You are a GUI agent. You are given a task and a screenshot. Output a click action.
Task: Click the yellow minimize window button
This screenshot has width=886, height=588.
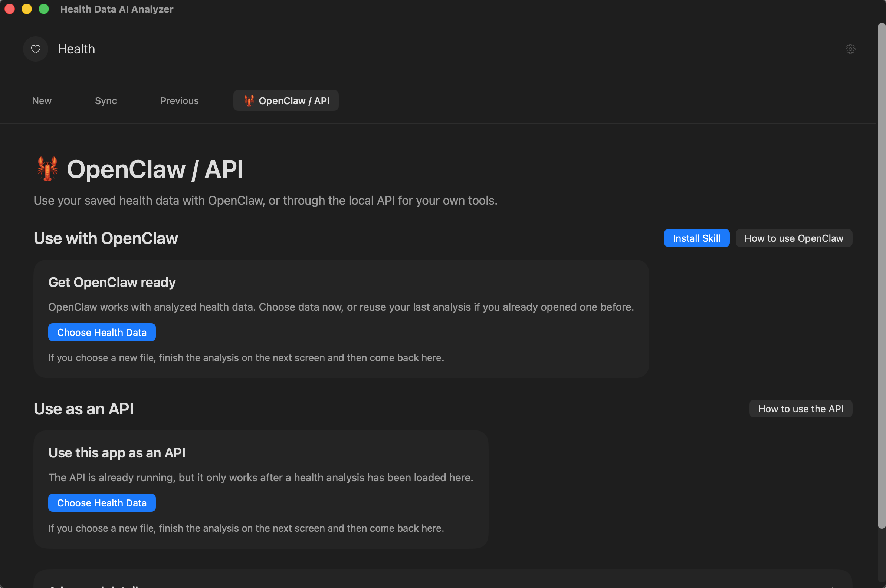click(27, 9)
